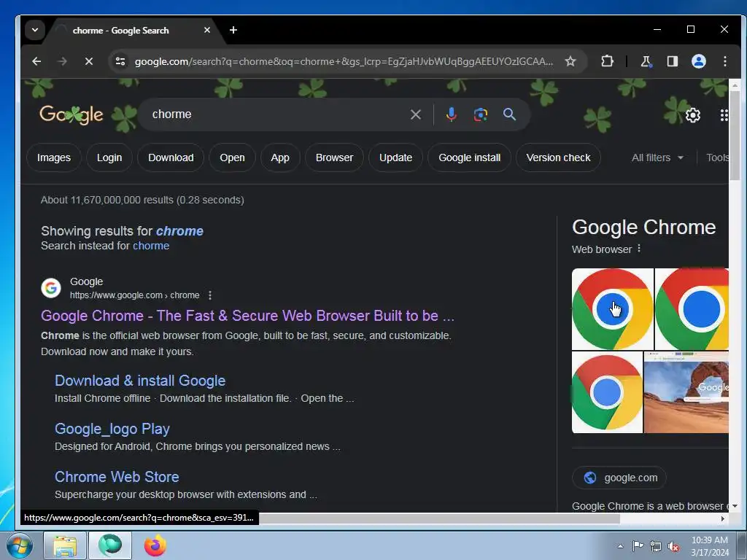Open the Windows Start menu
The width and height of the screenshot is (747, 560).
pyautogui.click(x=19, y=545)
